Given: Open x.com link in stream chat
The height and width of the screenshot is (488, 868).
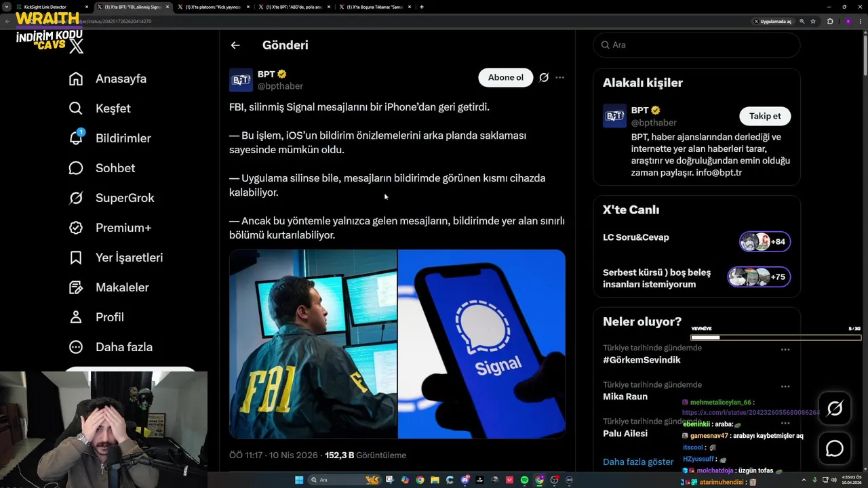Looking at the screenshot, I should 751,412.
